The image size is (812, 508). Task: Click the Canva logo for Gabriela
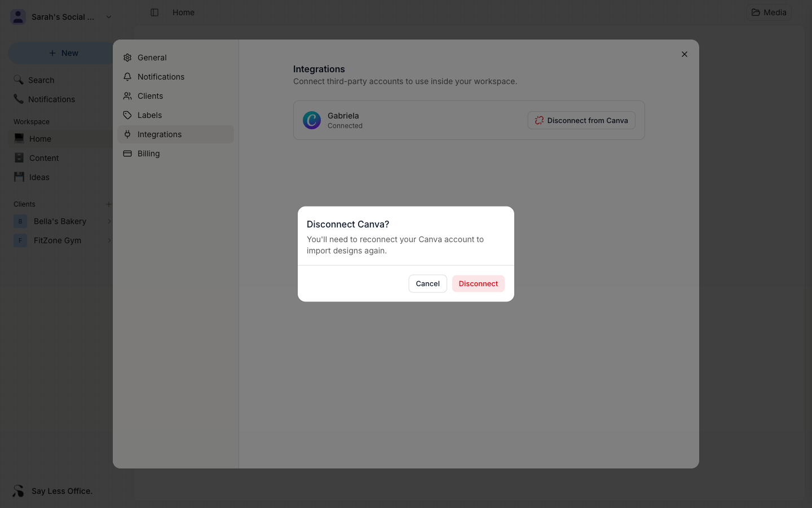click(x=312, y=120)
